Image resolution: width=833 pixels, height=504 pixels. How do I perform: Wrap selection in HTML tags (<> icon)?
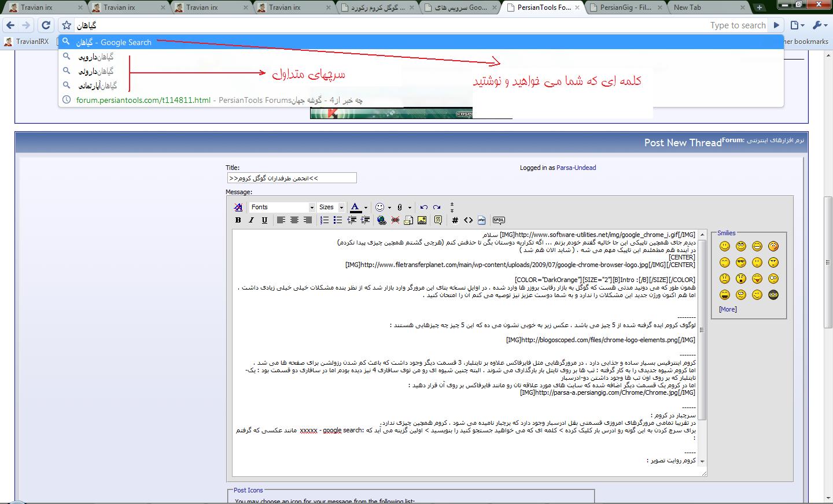point(468,220)
